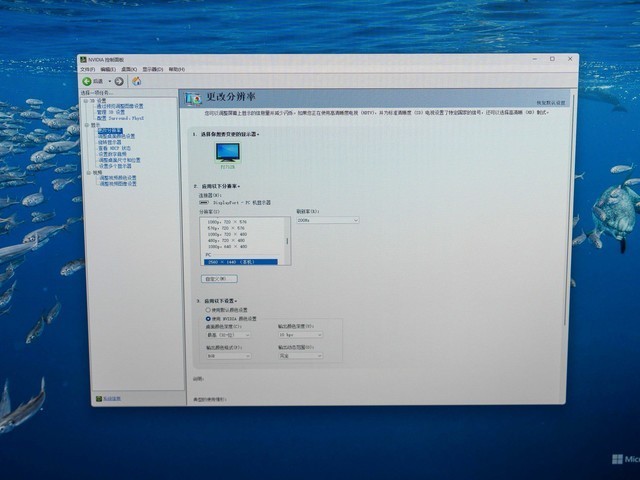The width and height of the screenshot is (640, 480).
Task: Open the refresh rate 200Hz dropdown
Action: tap(328, 220)
